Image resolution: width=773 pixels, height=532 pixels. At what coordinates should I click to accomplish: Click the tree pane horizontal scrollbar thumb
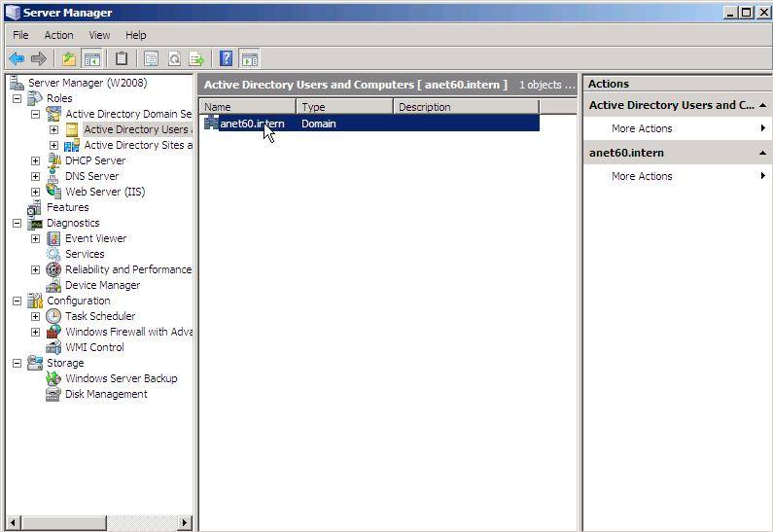64,522
